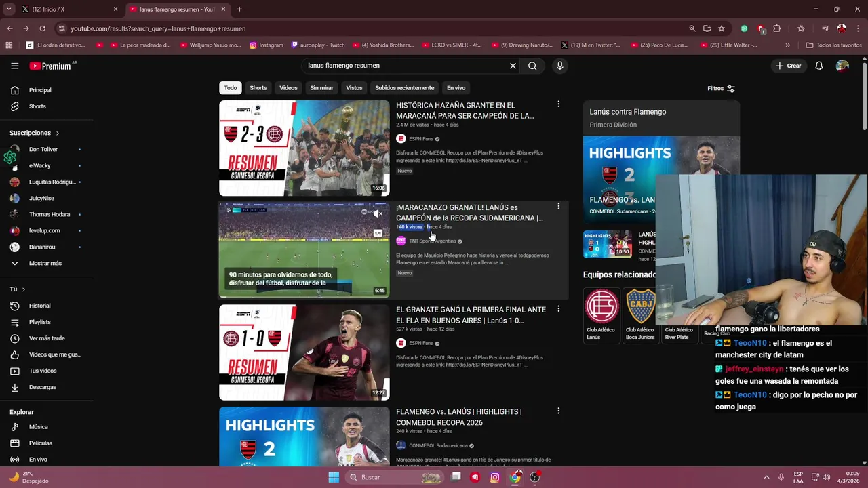Open Películas in Explorar section

tap(46, 443)
